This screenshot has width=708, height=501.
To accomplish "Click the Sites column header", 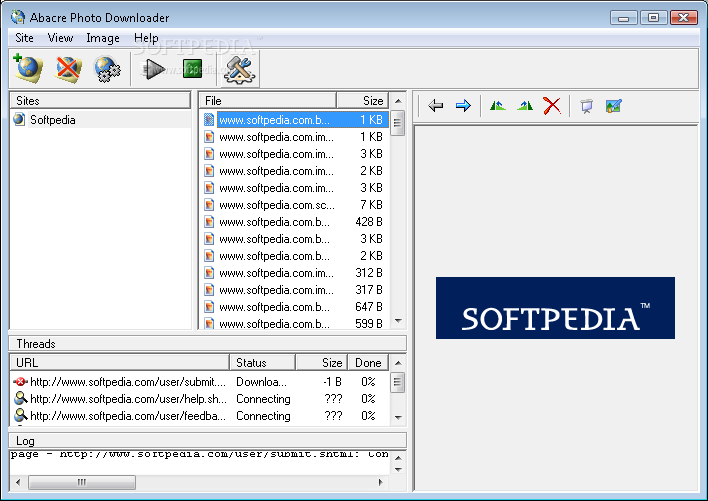I will (x=100, y=101).
